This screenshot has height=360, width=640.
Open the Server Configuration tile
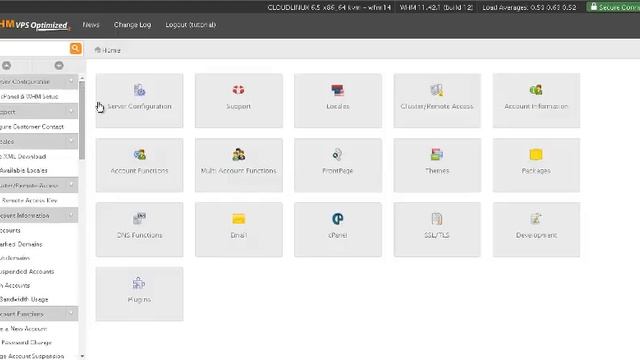(x=139, y=100)
